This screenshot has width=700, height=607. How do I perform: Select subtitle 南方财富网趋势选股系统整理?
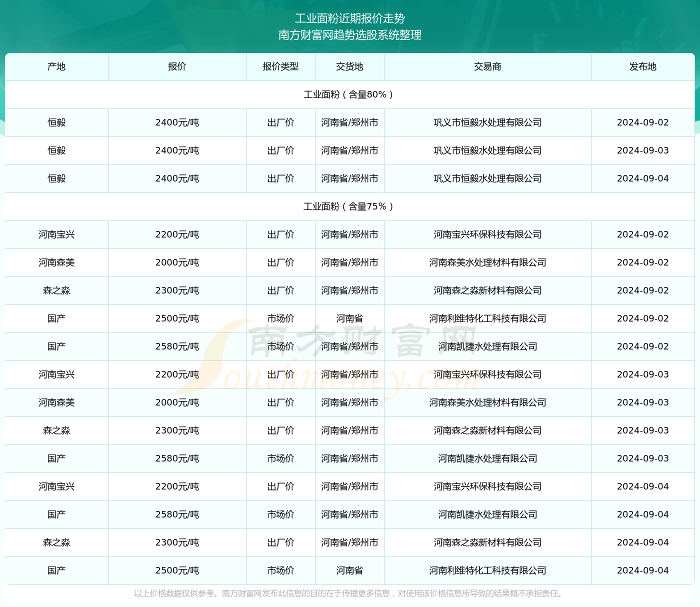point(350,35)
